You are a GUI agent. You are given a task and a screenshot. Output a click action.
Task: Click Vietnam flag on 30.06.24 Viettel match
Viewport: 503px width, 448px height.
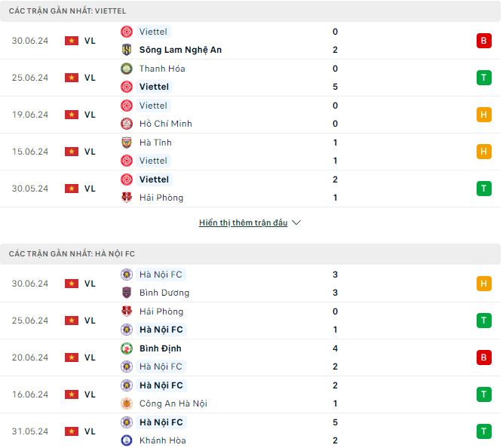pos(72,41)
